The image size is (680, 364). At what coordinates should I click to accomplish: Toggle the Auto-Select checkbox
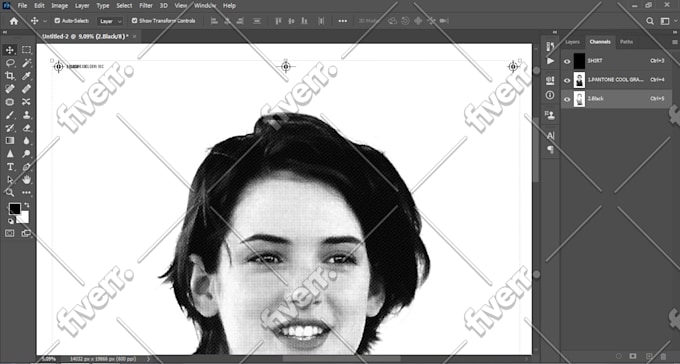point(57,21)
